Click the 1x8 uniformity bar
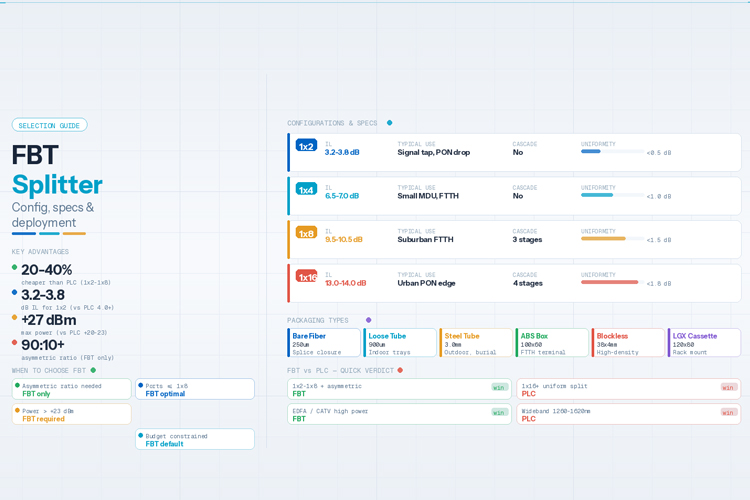The height and width of the screenshot is (500, 750). tap(612, 238)
